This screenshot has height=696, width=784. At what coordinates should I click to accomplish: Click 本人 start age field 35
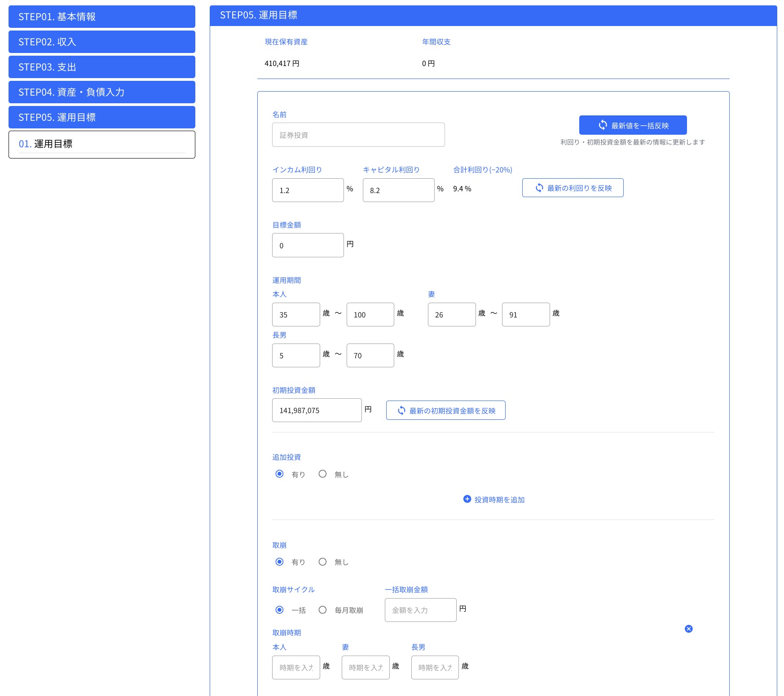pos(296,314)
